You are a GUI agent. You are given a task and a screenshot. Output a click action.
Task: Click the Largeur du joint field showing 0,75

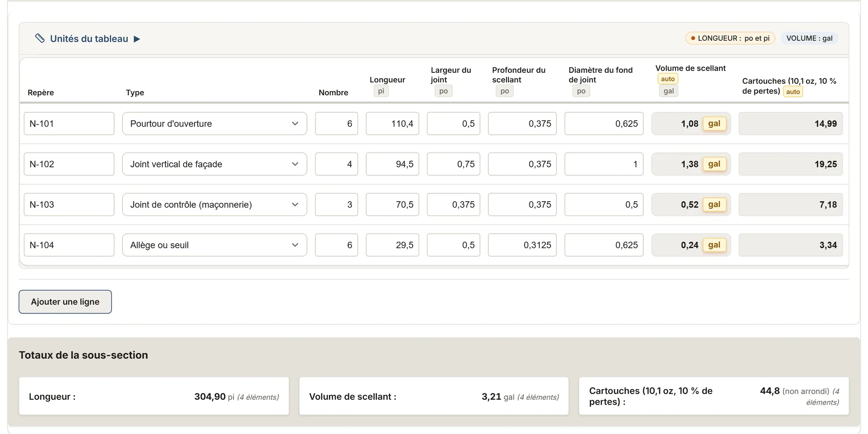pyautogui.click(x=454, y=164)
